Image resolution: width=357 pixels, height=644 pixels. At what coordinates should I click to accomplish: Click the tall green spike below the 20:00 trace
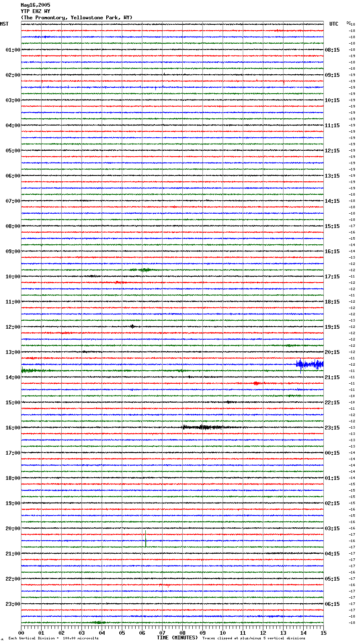pos(145,539)
